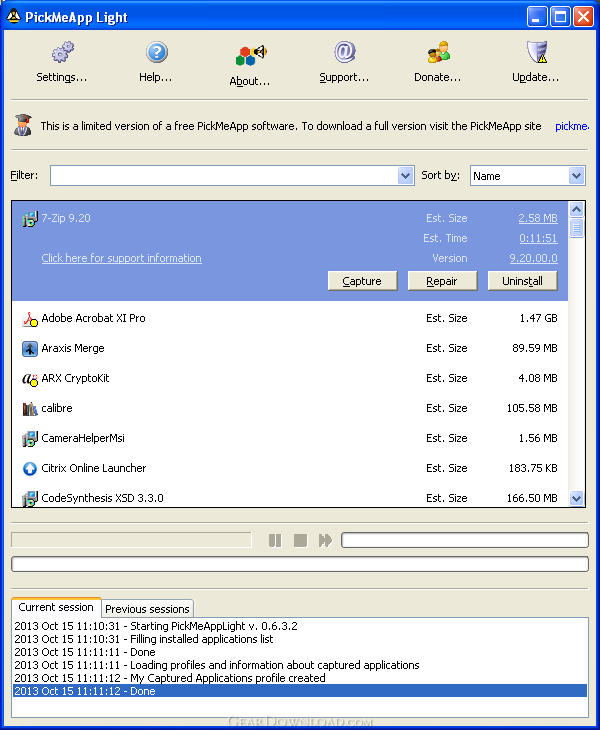
Task: Select the calibre row
Action: point(290,408)
